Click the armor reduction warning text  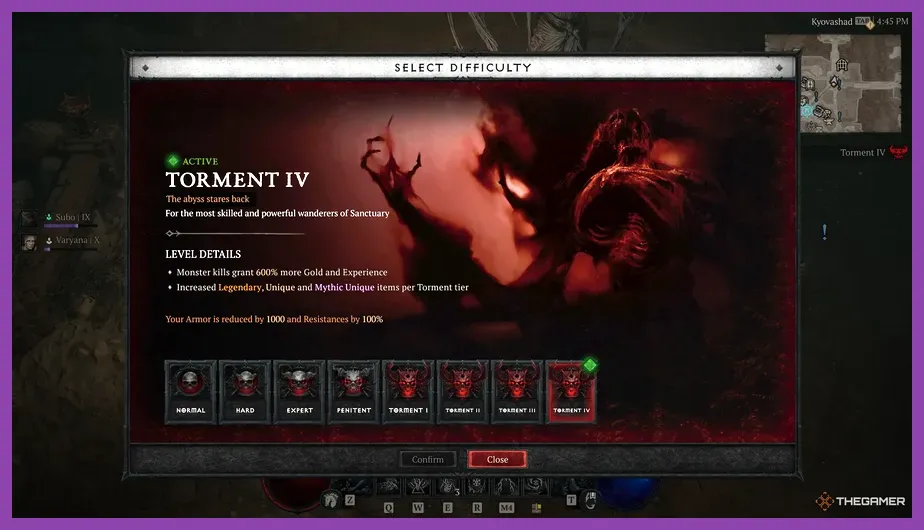pos(274,319)
